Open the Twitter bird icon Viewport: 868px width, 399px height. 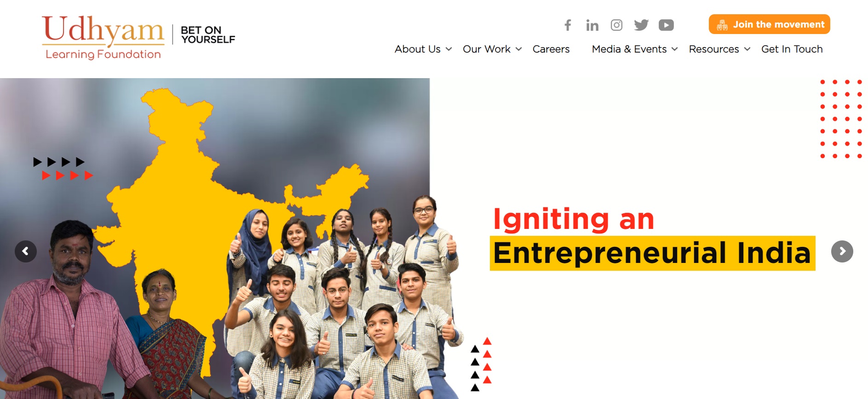coord(641,25)
